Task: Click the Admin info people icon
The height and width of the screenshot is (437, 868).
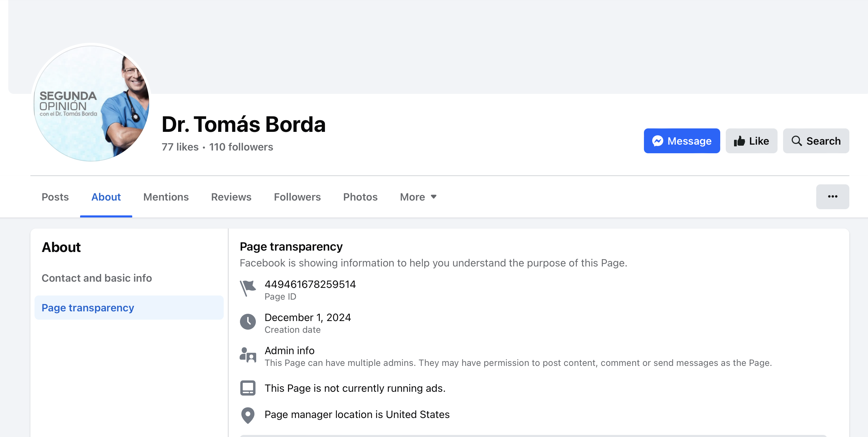Action: coord(248,355)
